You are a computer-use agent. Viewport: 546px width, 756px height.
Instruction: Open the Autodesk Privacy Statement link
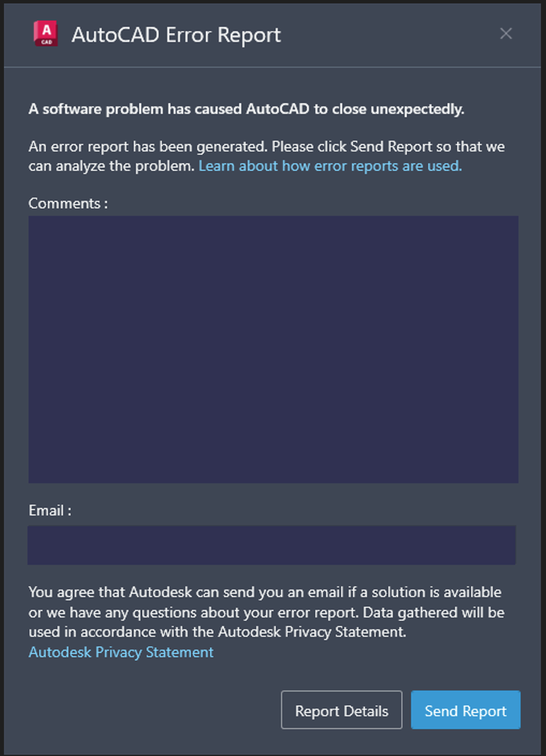click(x=121, y=652)
